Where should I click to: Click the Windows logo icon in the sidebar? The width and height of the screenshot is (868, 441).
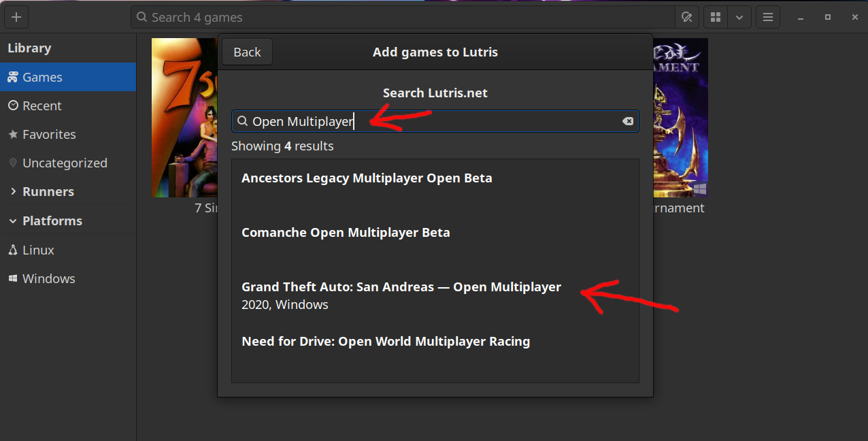pyautogui.click(x=13, y=278)
